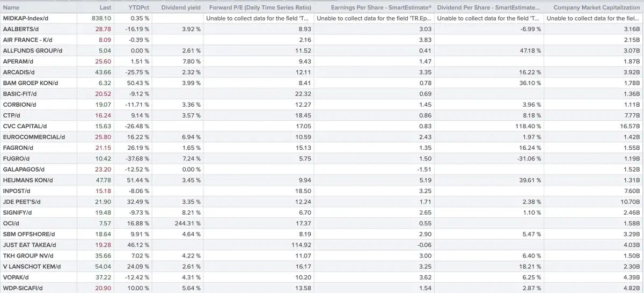
Task: Select AIR FRANCE - K/d row
Action: point(322,40)
